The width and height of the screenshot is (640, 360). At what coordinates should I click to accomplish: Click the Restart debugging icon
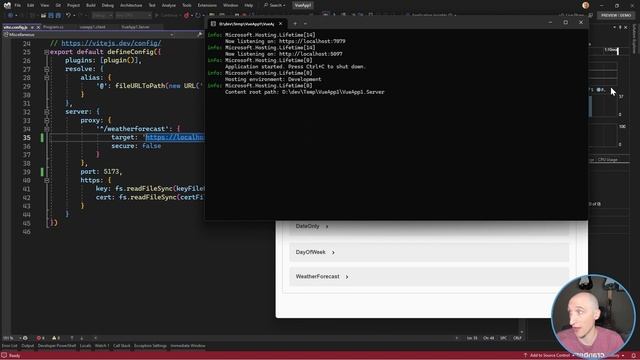pos(198,16)
